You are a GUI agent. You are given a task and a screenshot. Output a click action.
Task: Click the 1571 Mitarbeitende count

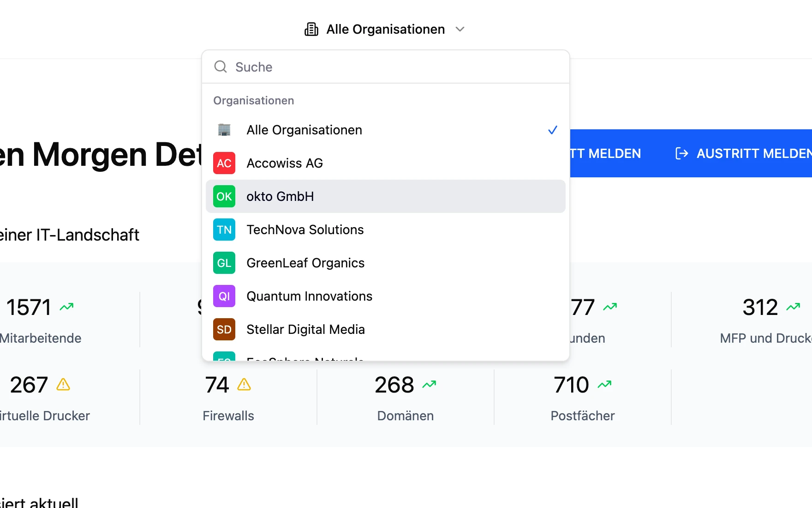pyautogui.click(x=29, y=307)
